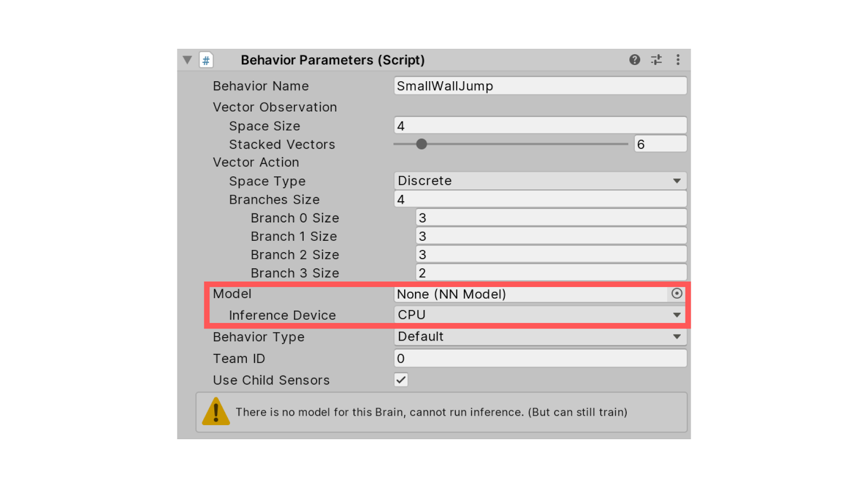
Task: Select the Branches Size value field
Action: (x=540, y=199)
